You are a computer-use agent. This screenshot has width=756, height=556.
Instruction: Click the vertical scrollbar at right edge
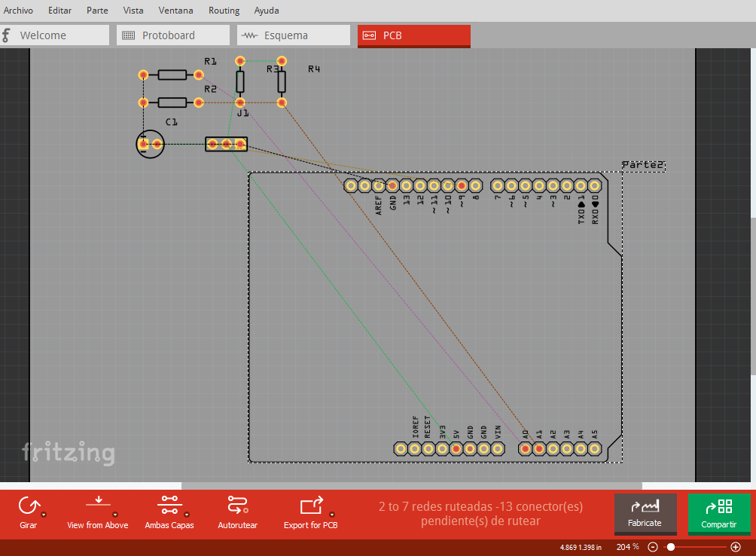pos(753,295)
